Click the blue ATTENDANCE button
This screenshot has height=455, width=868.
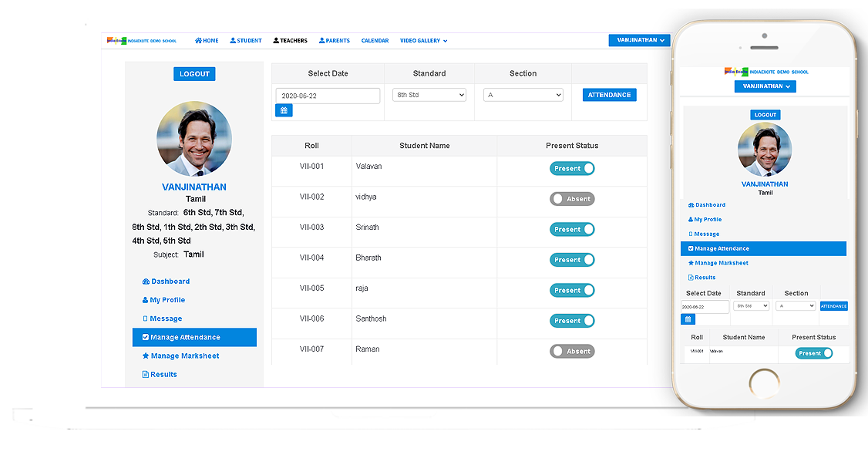point(609,95)
